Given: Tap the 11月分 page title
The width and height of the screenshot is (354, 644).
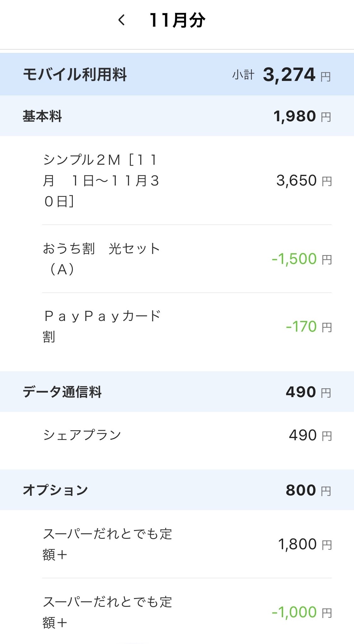Looking at the screenshot, I should click(177, 20).
